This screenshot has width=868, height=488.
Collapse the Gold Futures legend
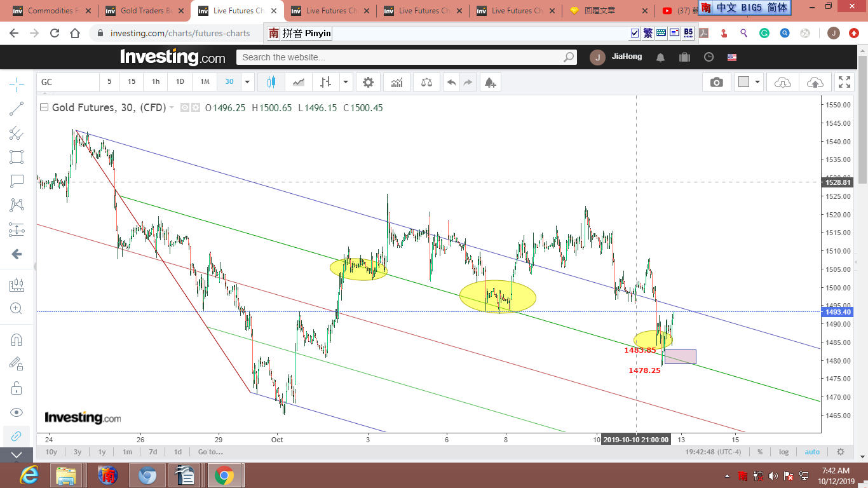click(x=44, y=107)
